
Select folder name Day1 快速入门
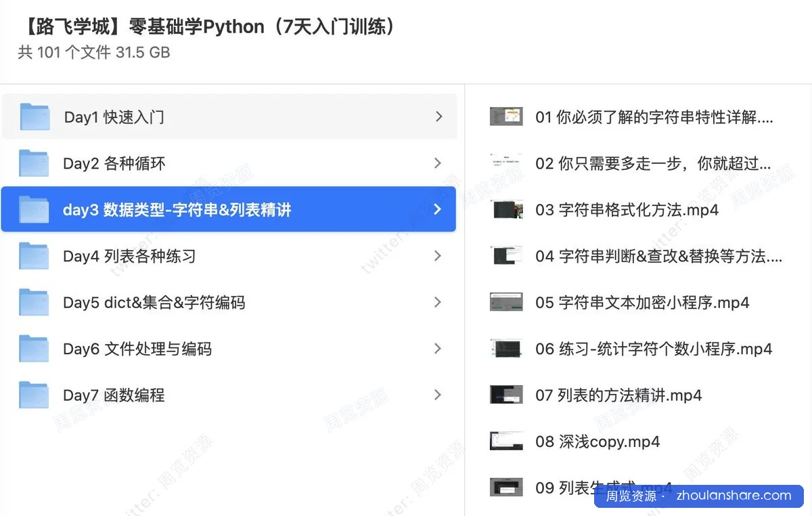point(114,117)
